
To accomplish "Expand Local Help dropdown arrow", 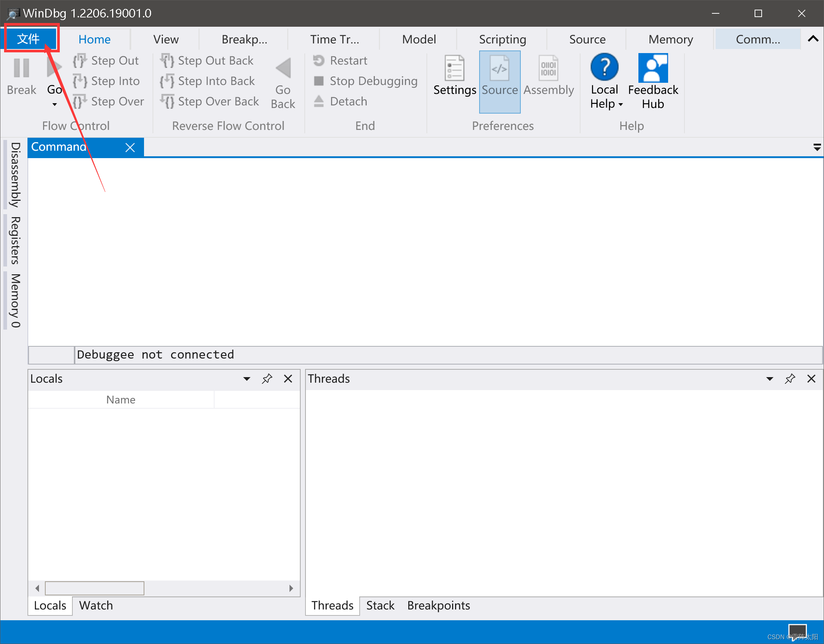I will tap(621, 105).
